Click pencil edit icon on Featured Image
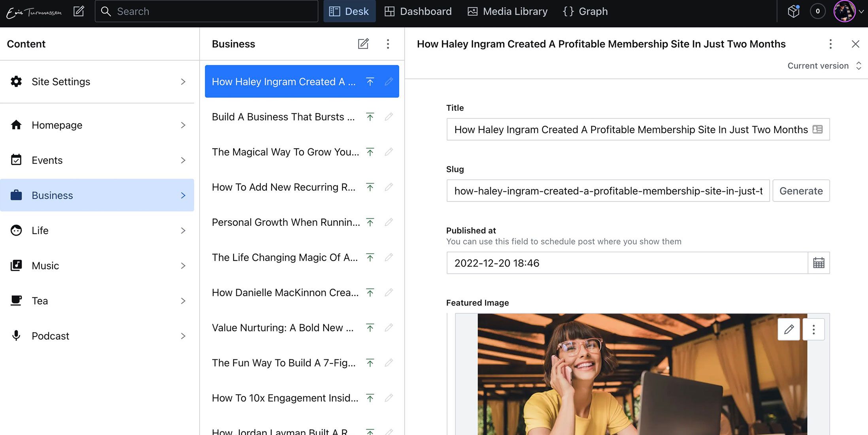 [789, 329]
